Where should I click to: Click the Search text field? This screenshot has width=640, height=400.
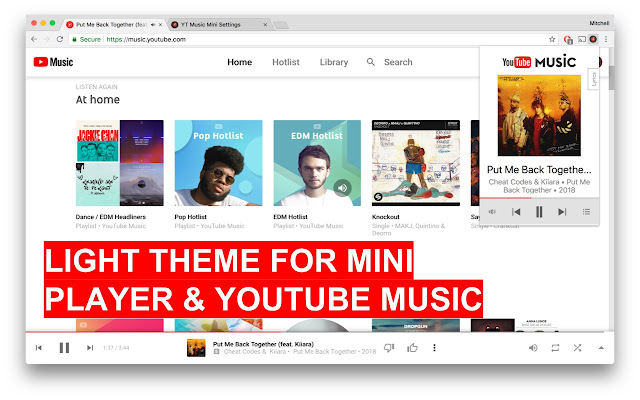point(398,62)
